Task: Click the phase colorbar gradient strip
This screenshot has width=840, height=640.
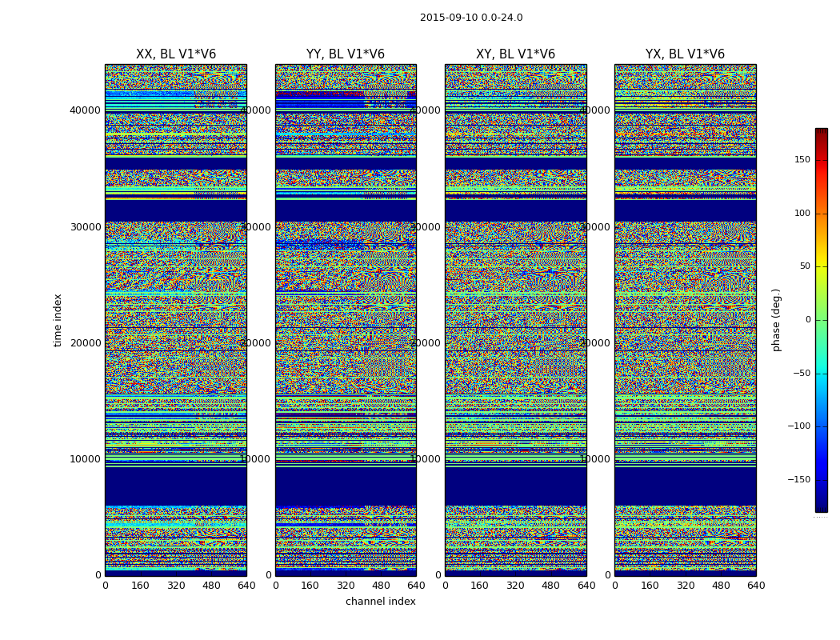Action: click(822, 320)
